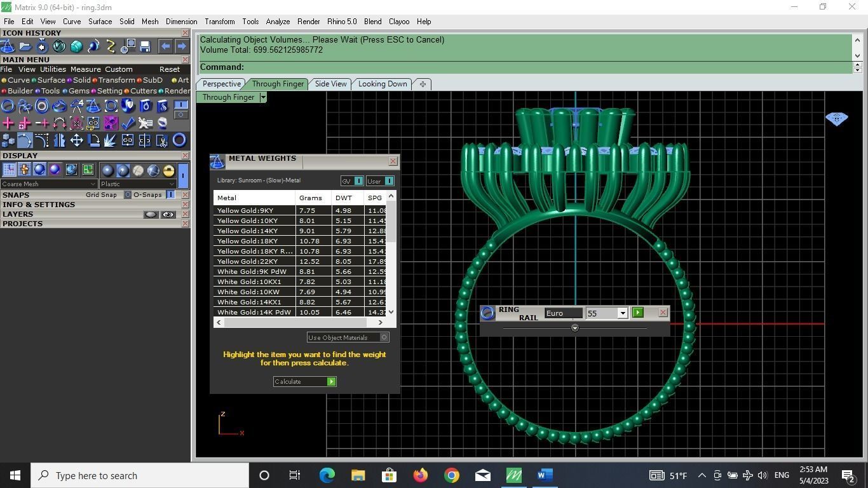Open the Through Finger viewport dropdown arrow
This screenshot has width=868, height=488.
(x=263, y=97)
